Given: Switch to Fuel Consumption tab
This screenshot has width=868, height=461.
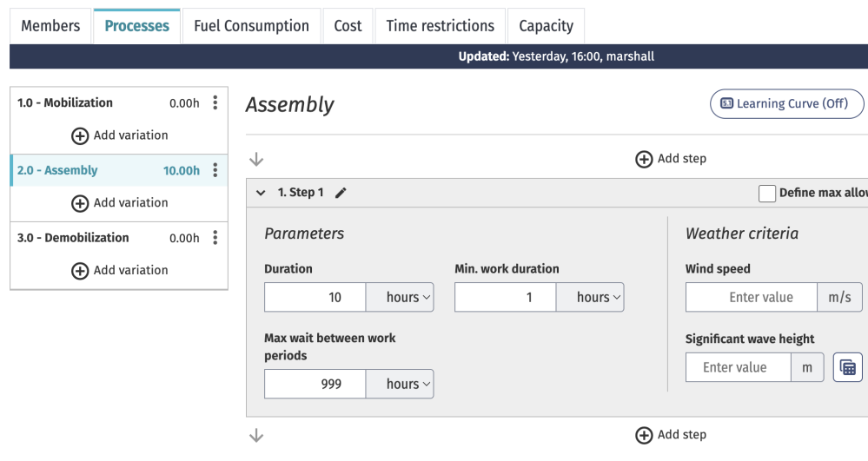Looking at the screenshot, I should coord(251,26).
